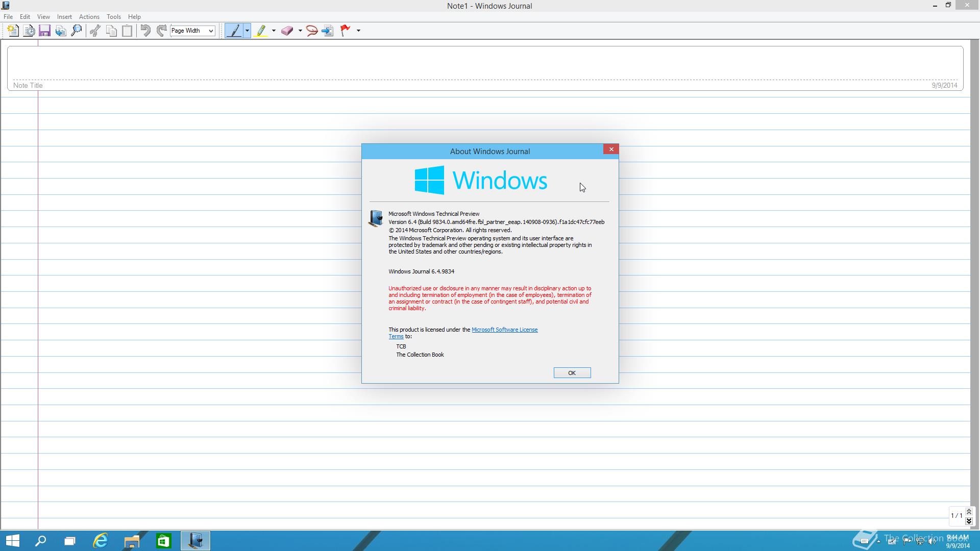Open the Tools menu
Image resolution: width=980 pixels, height=551 pixels.
pyautogui.click(x=113, y=17)
